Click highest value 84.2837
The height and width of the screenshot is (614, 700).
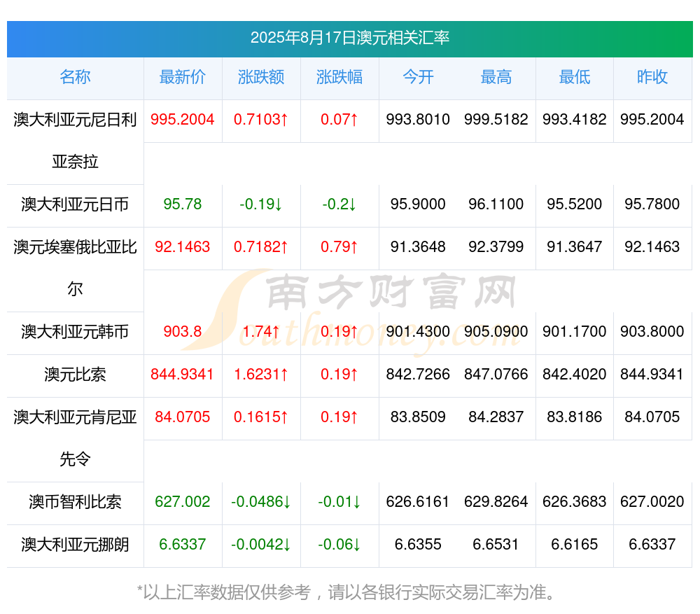tap(496, 417)
